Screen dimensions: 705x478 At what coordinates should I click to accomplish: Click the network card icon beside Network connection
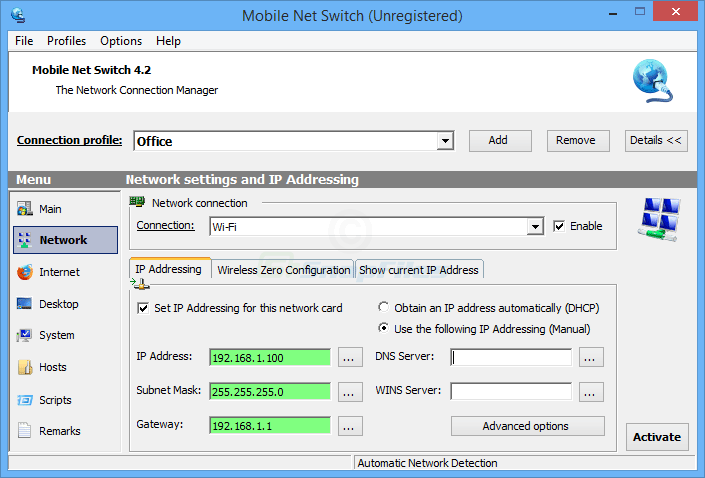point(137,202)
